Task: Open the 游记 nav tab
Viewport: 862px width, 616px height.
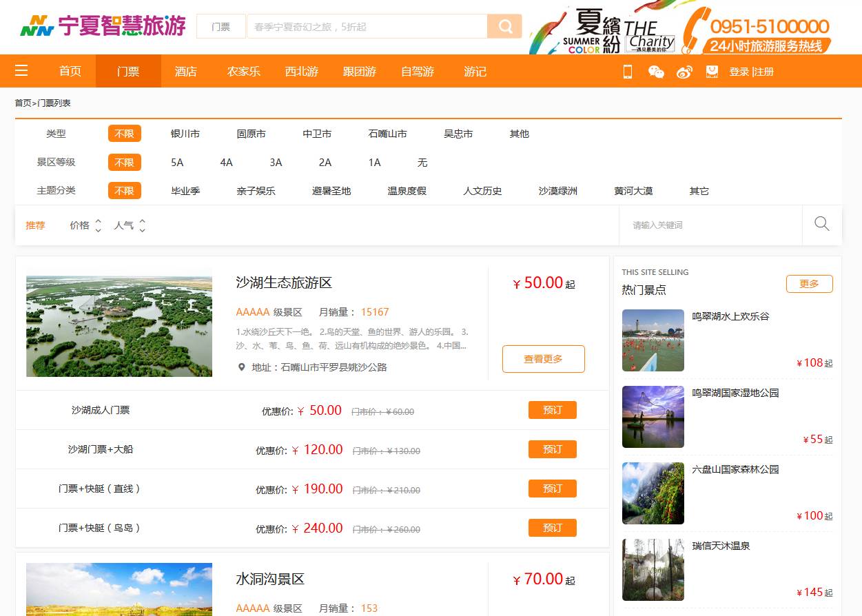Action: pyautogui.click(x=475, y=71)
